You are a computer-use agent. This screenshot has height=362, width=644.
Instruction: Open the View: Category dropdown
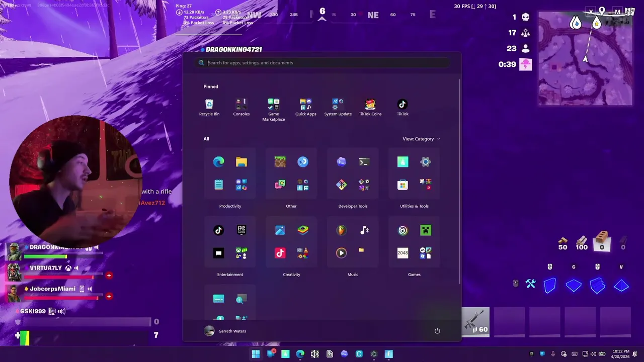pos(422,139)
